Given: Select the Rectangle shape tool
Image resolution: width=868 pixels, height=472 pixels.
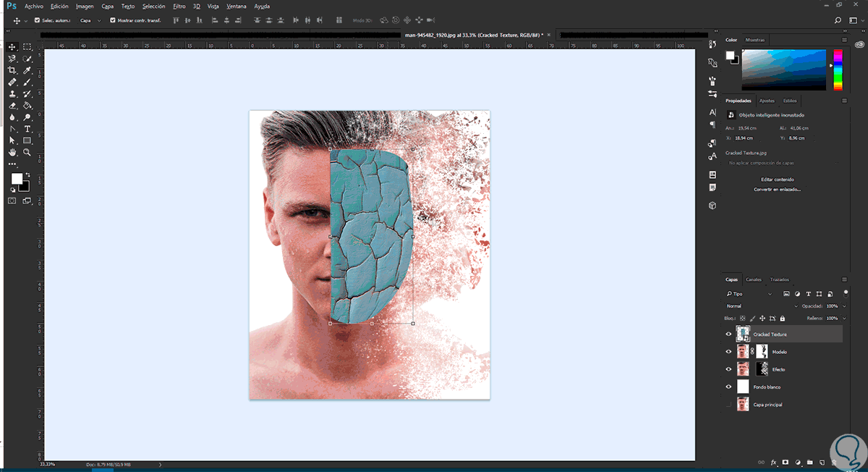Looking at the screenshot, I should click(27, 140).
